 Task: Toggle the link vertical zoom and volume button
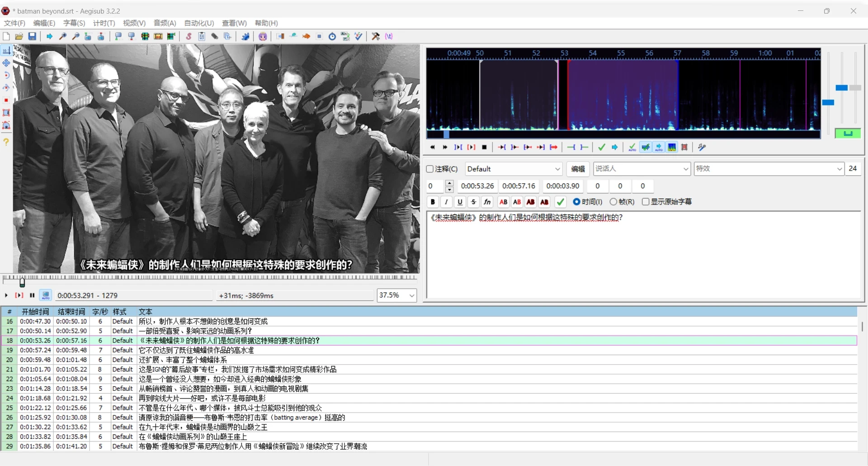[x=848, y=133]
